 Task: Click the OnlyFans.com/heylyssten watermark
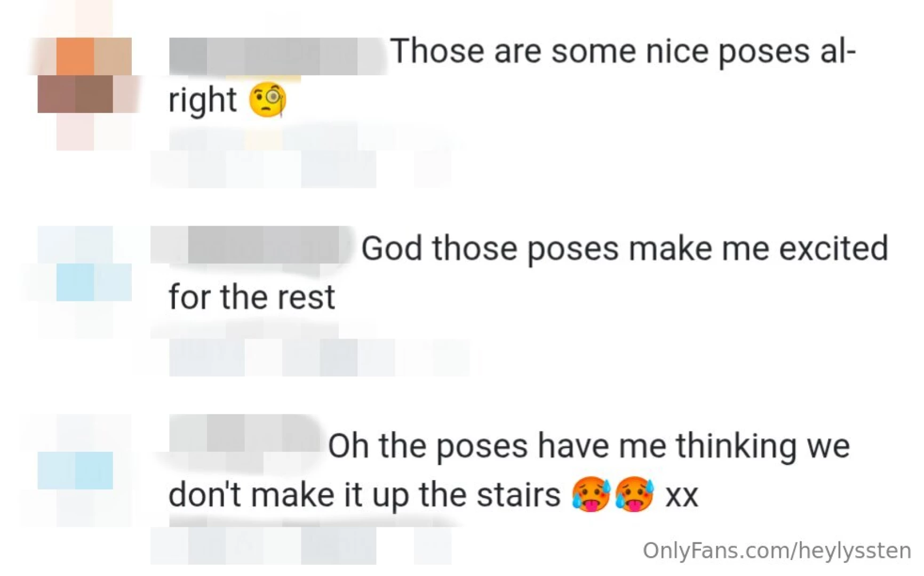point(776,550)
